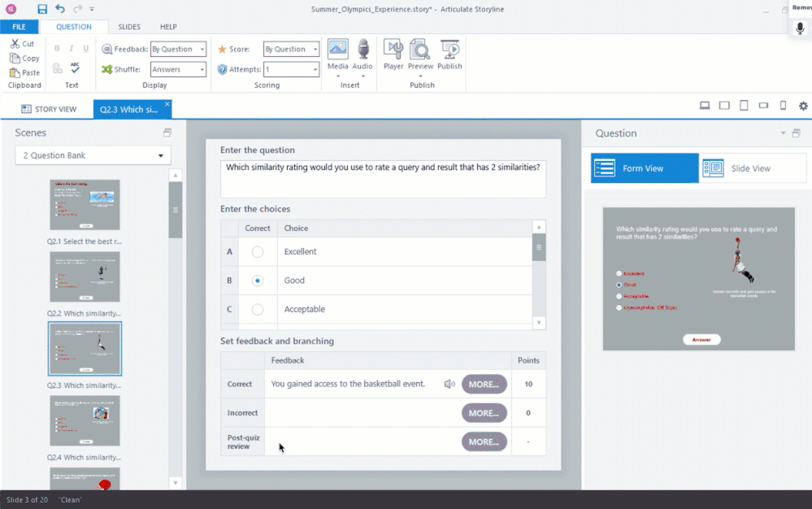
Task: Open the Media insert icon
Action: click(x=337, y=50)
